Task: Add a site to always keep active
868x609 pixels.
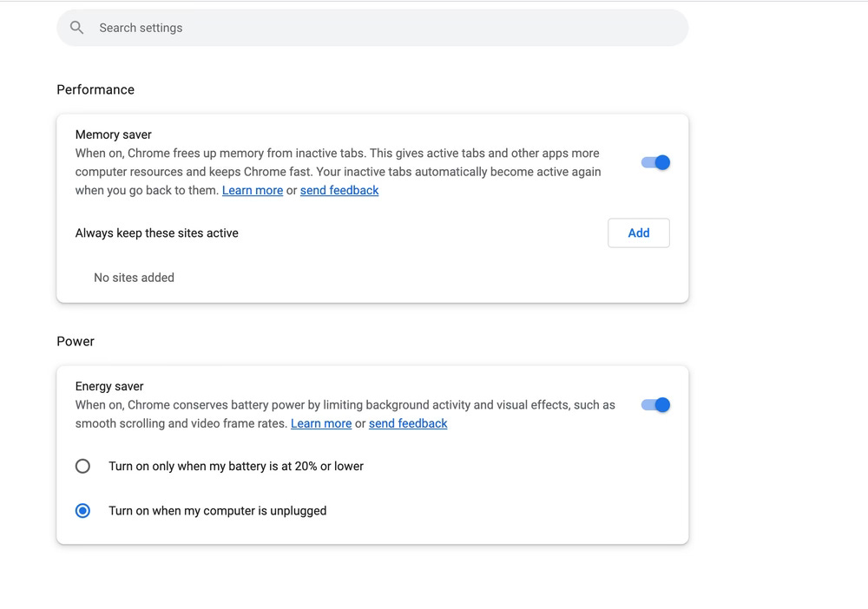Action: 639,232
